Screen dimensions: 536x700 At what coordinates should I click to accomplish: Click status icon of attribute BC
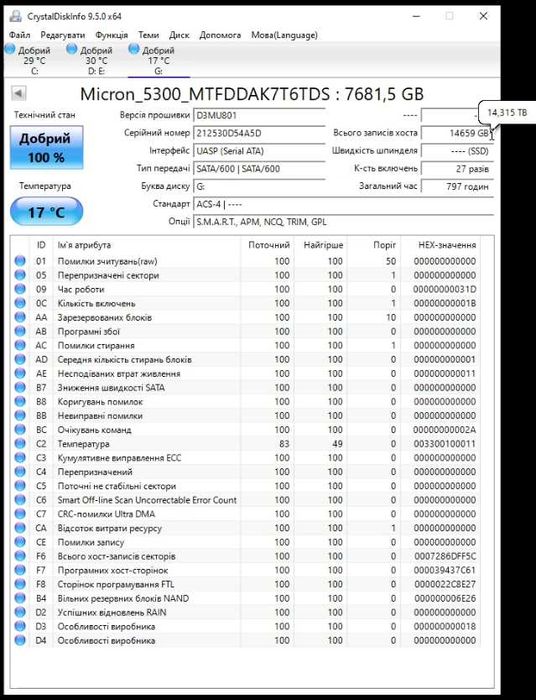(x=20, y=429)
